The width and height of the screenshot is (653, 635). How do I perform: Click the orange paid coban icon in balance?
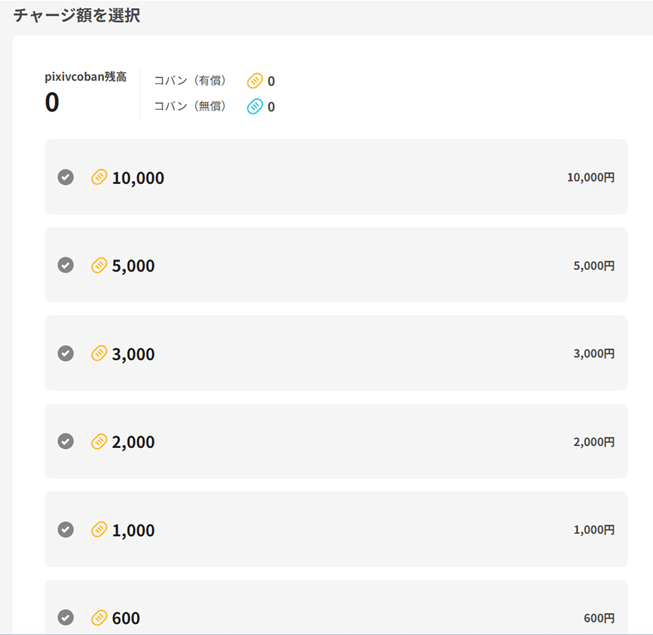[255, 81]
